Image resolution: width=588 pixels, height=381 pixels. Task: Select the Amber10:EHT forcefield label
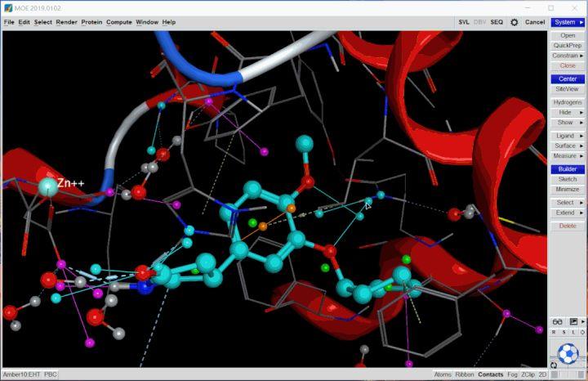click(x=22, y=374)
